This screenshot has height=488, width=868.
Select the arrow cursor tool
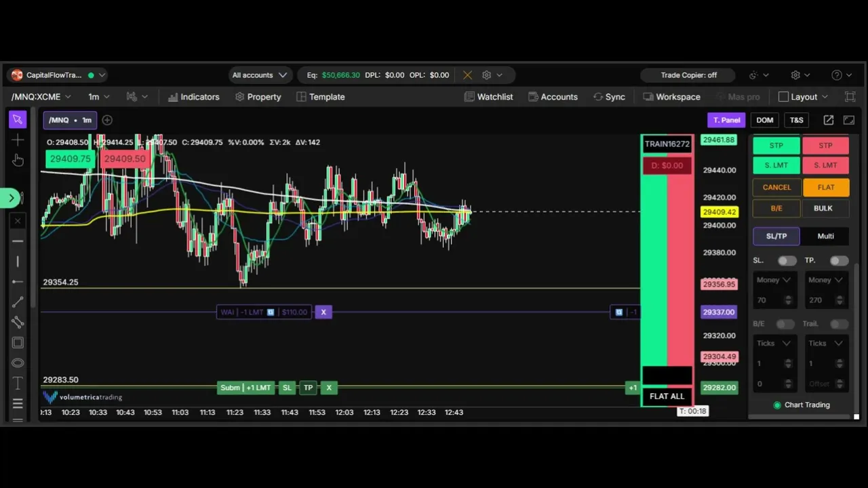coord(18,119)
